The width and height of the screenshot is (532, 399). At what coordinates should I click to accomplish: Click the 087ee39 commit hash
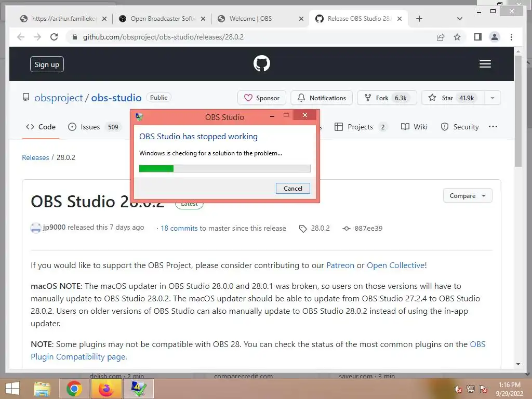[368, 229]
